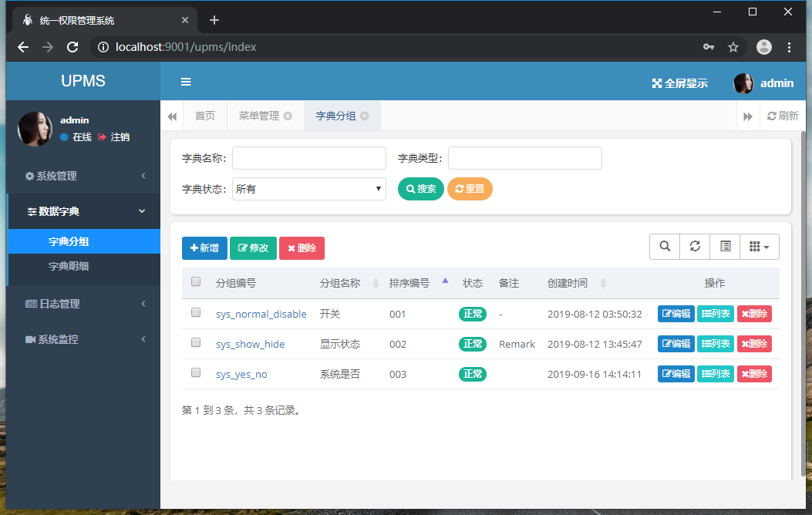Open saved passwords key icon
Viewport: 812px width, 515px height.
point(709,47)
